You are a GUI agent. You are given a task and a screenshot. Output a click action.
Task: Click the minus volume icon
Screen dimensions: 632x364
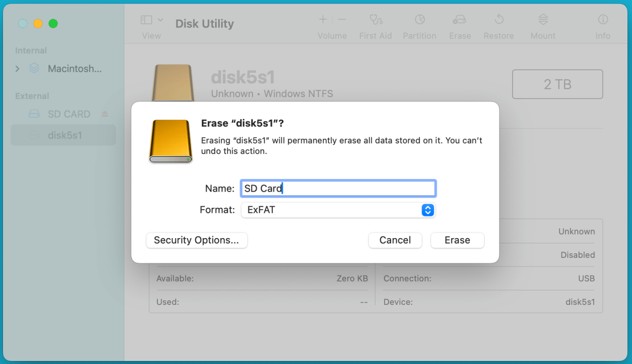click(x=342, y=19)
